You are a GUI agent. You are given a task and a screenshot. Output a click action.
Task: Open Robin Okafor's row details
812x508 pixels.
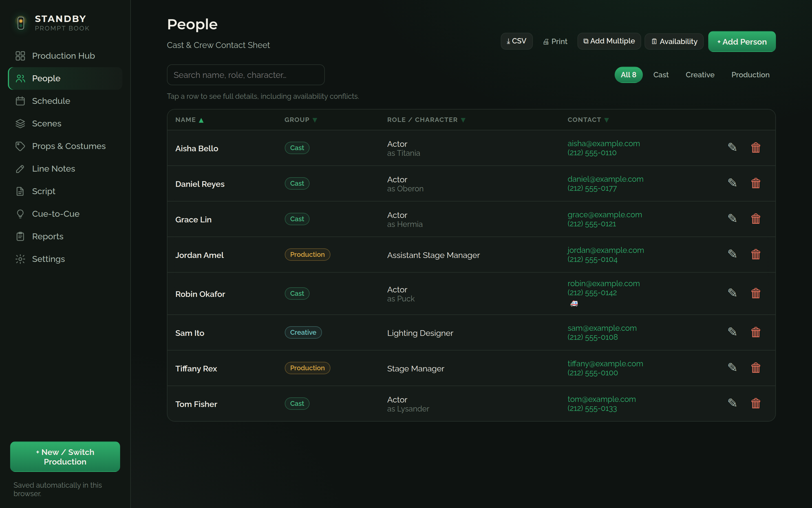point(471,294)
